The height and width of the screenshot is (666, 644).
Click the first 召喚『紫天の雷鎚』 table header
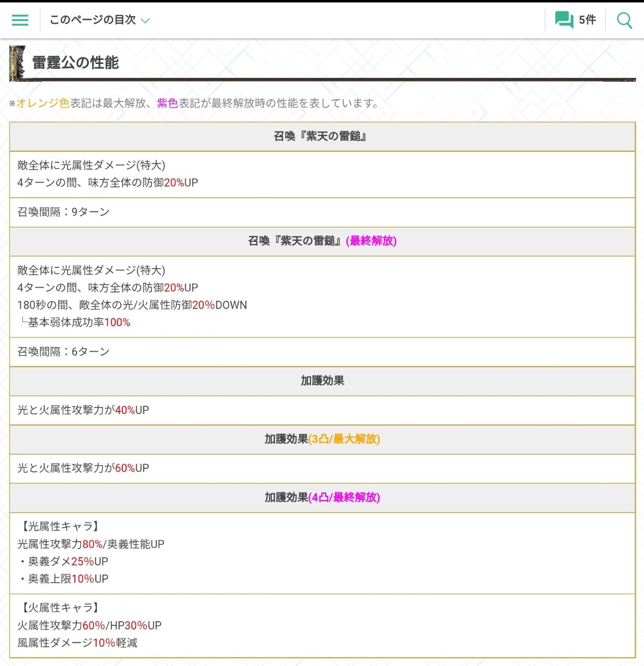click(321, 136)
